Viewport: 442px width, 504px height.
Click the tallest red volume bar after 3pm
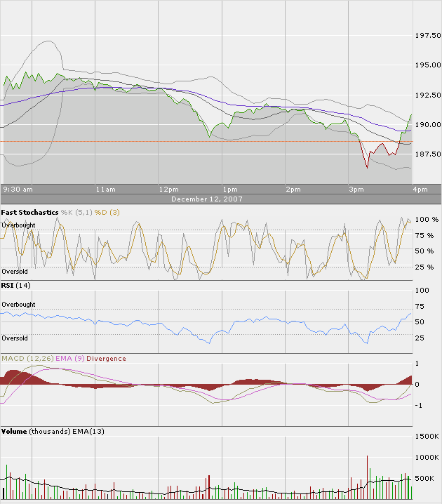[367, 477]
